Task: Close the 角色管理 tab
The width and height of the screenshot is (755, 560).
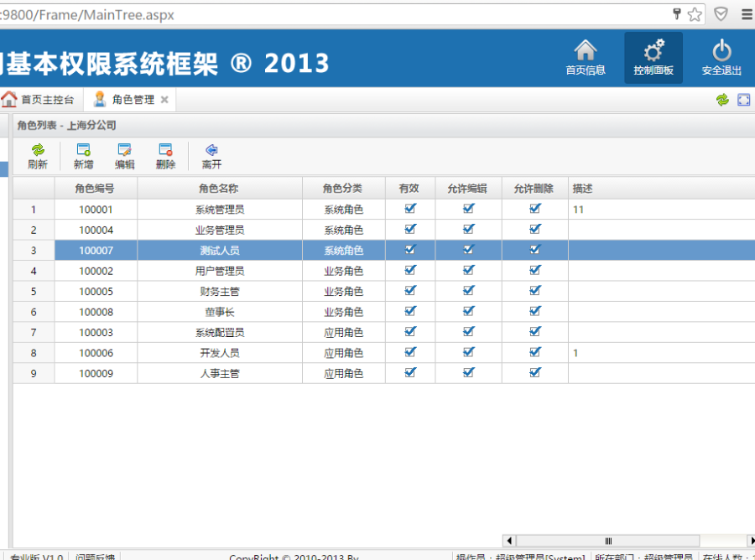Action: (164, 100)
